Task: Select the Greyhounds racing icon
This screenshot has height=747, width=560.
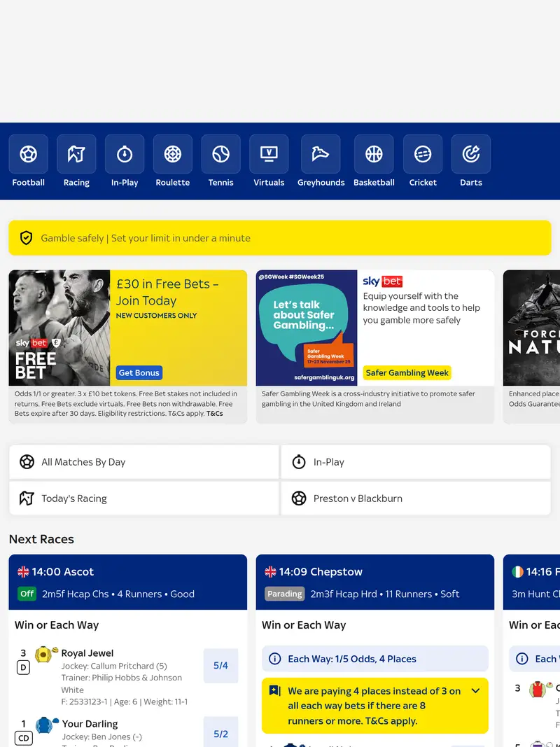Action: 321,154
